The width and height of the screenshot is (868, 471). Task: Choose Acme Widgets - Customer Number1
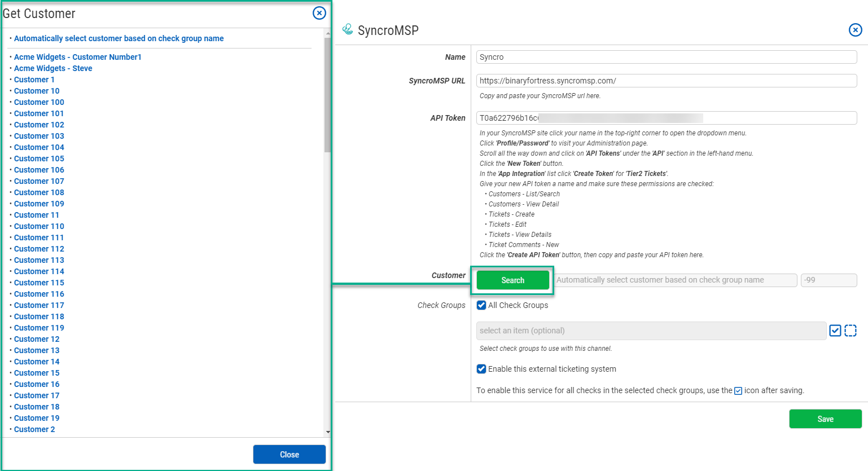coord(77,57)
